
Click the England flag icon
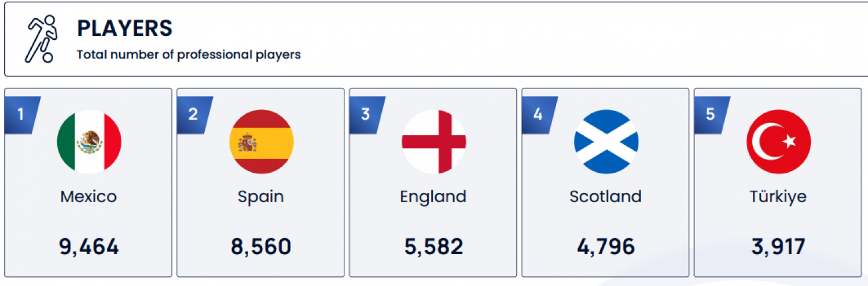click(x=434, y=142)
